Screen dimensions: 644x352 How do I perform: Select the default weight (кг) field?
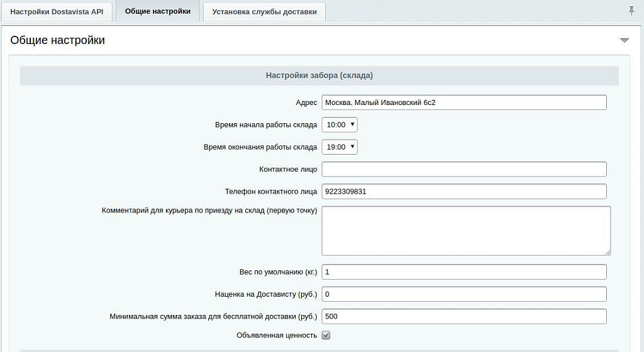[x=464, y=272]
